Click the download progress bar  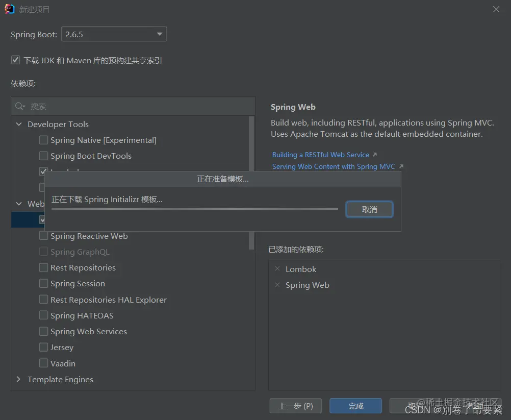point(195,209)
